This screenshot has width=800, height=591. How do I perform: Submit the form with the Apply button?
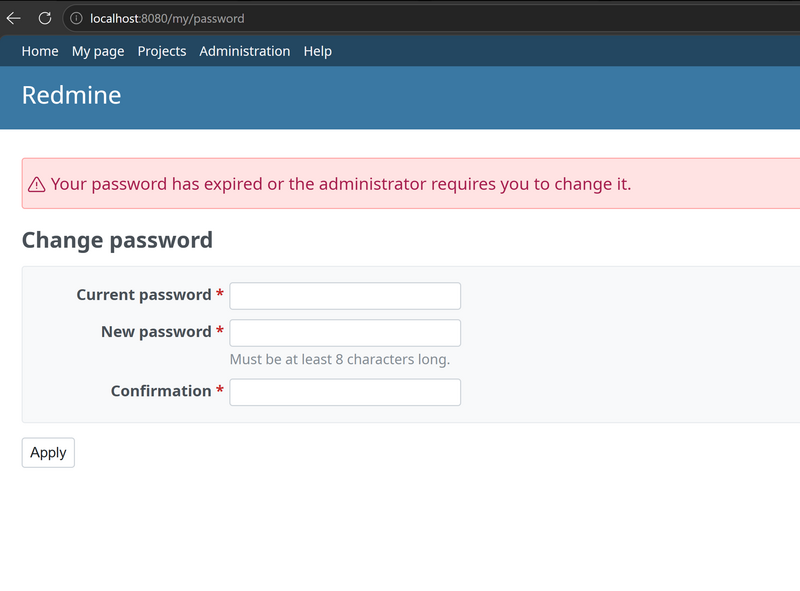pos(48,453)
